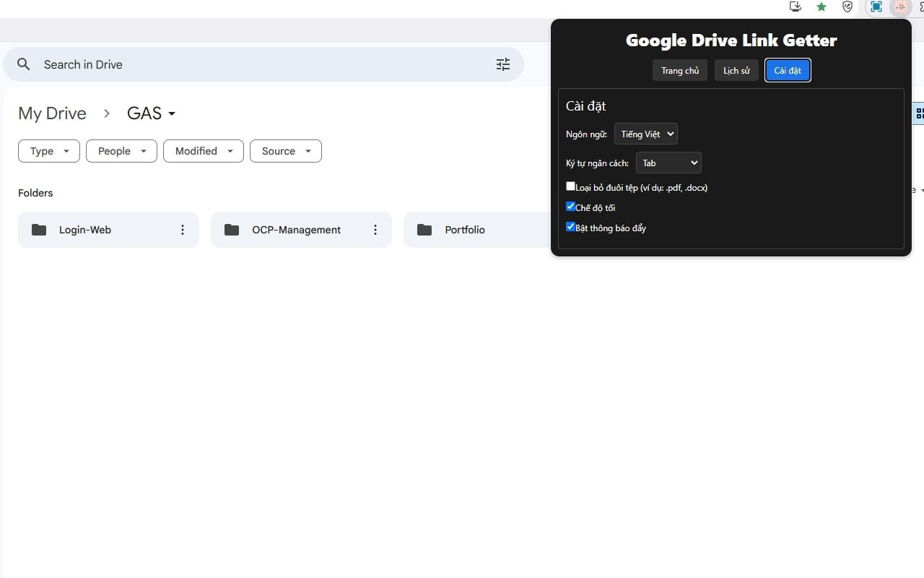Click the magnifier search icon in Drive
Image resolution: width=924 pixels, height=578 pixels.
tap(24, 64)
